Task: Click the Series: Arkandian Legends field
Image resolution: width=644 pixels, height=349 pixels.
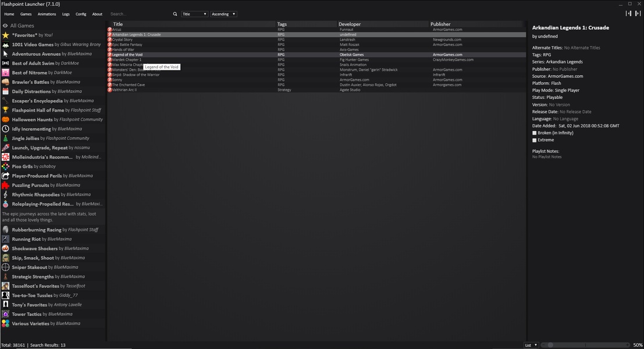Action: coord(557,62)
